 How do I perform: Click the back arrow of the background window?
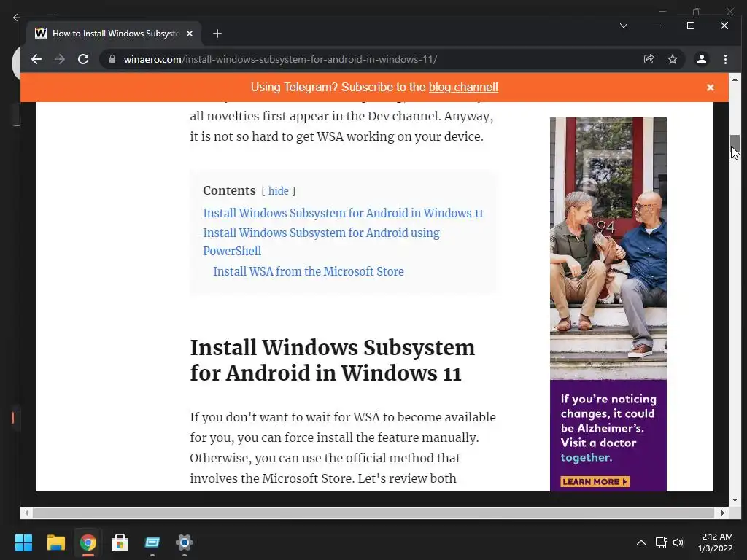coord(16,17)
